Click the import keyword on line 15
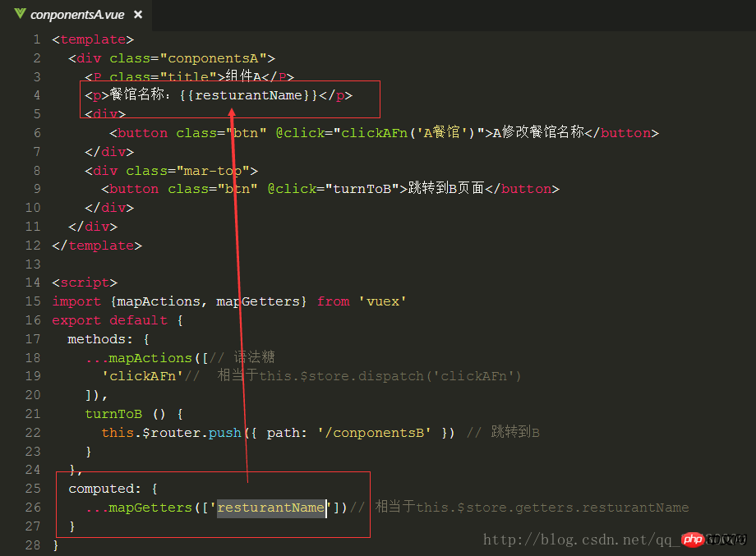Image resolution: width=756 pixels, height=556 pixels. (x=76, y=301)
